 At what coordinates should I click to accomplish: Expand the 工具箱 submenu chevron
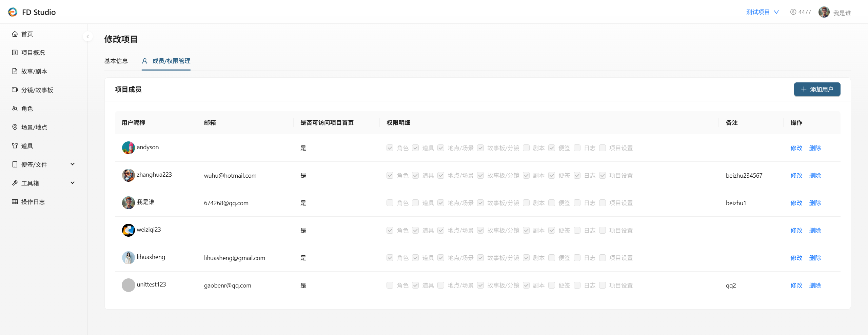coord(72,183)
